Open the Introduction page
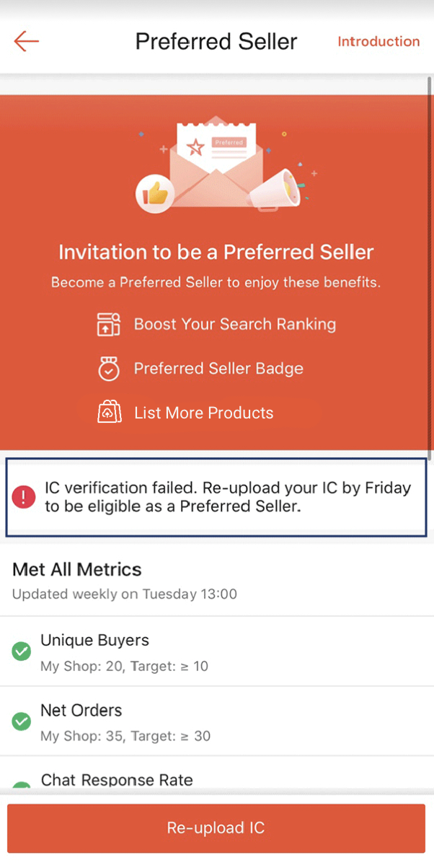Viewport: 434px width, 868px height. click(x=378, y=41)
